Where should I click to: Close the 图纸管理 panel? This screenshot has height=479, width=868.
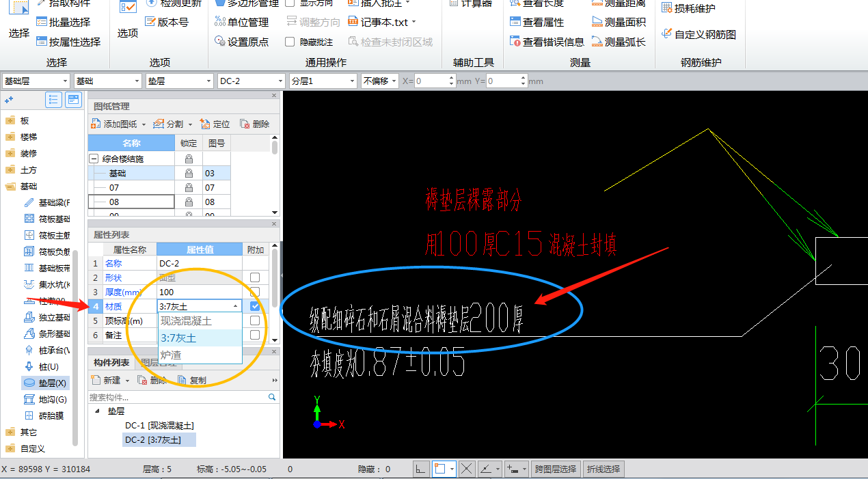click(x=275, y=96)
